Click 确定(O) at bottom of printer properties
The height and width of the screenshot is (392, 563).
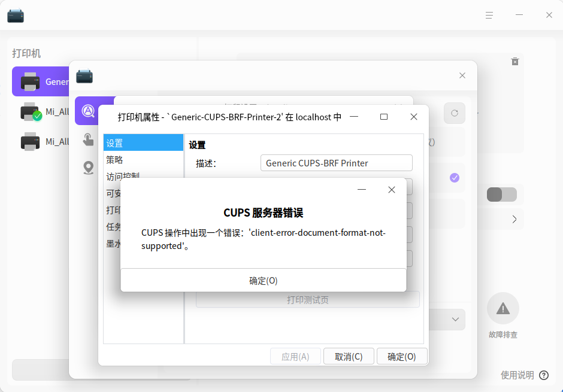402,357
